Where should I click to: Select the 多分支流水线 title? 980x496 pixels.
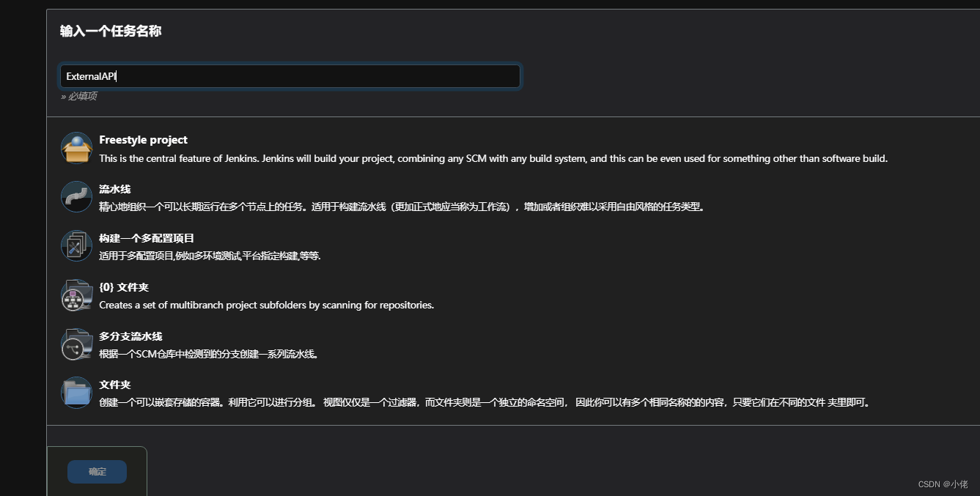[x=130, y=336]
